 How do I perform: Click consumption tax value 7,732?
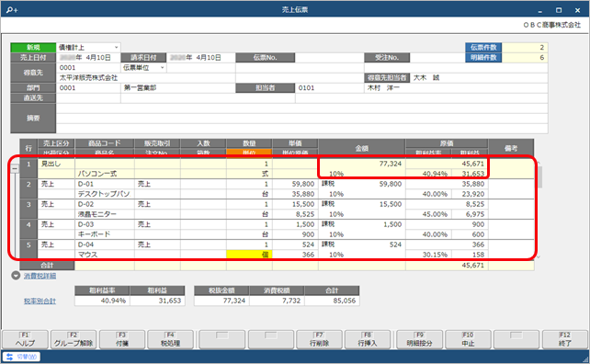tap(291, 301)
